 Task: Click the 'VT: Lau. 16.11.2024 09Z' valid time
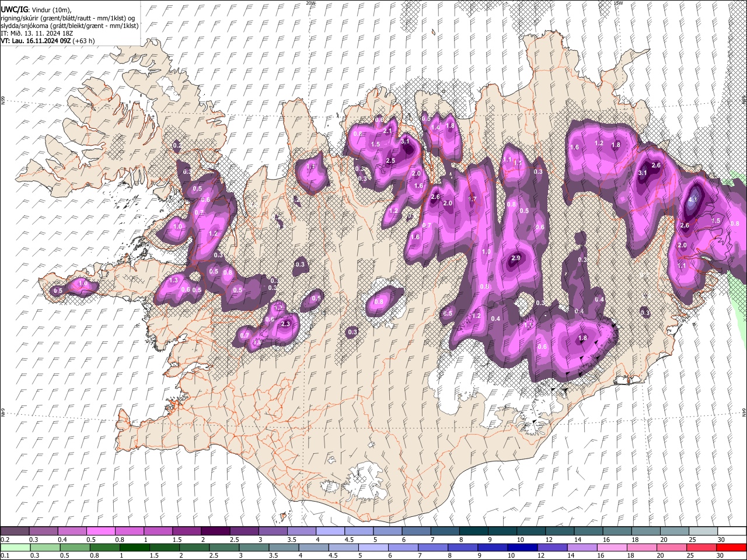(35, 41)
